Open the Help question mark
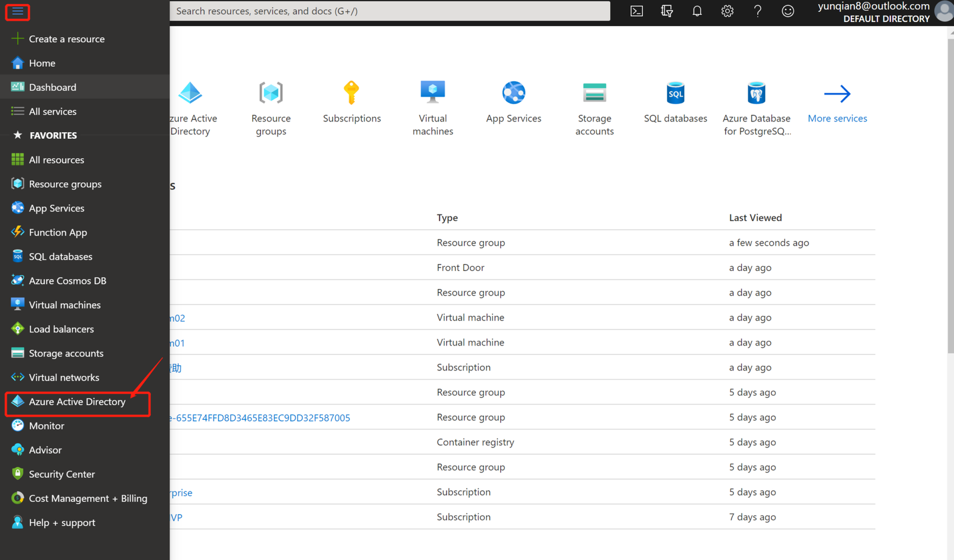Screen dimensions: 954x560 [x=757, y=11]
